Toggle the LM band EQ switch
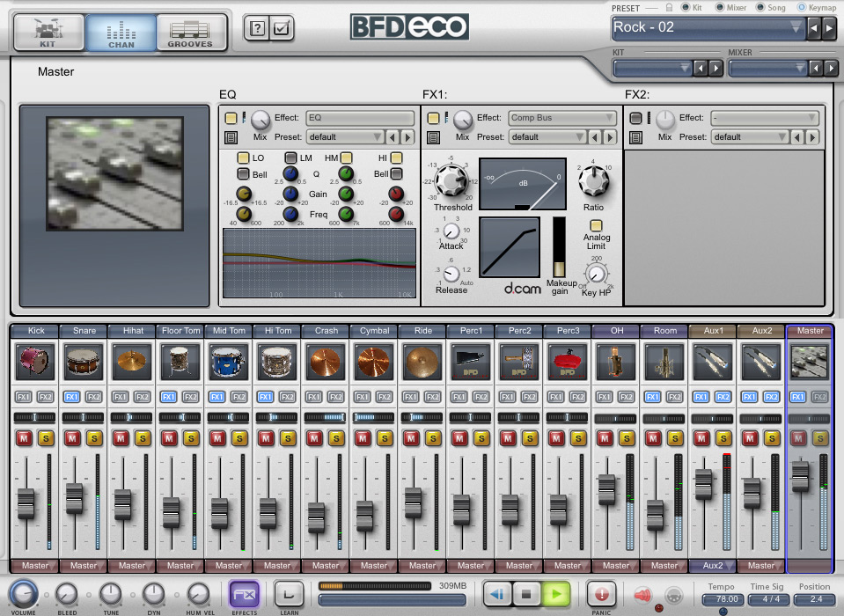This screenshot has width=844, height=616. point(290,158)
